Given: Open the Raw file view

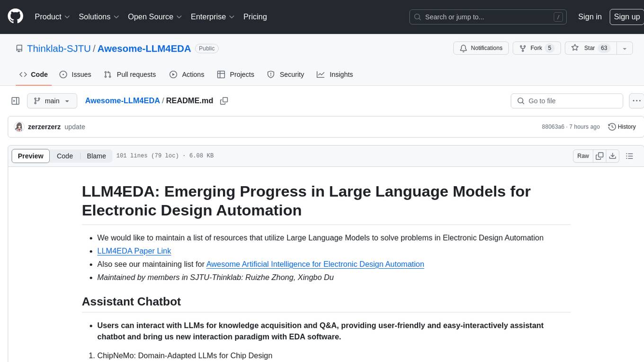Looking at the screenshot, I should 583,156.
